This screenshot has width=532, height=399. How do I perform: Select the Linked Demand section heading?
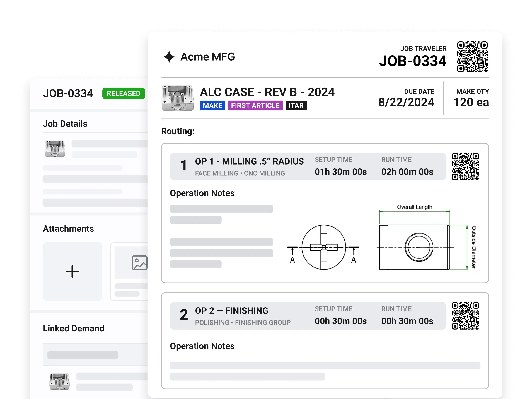point(74,328)
